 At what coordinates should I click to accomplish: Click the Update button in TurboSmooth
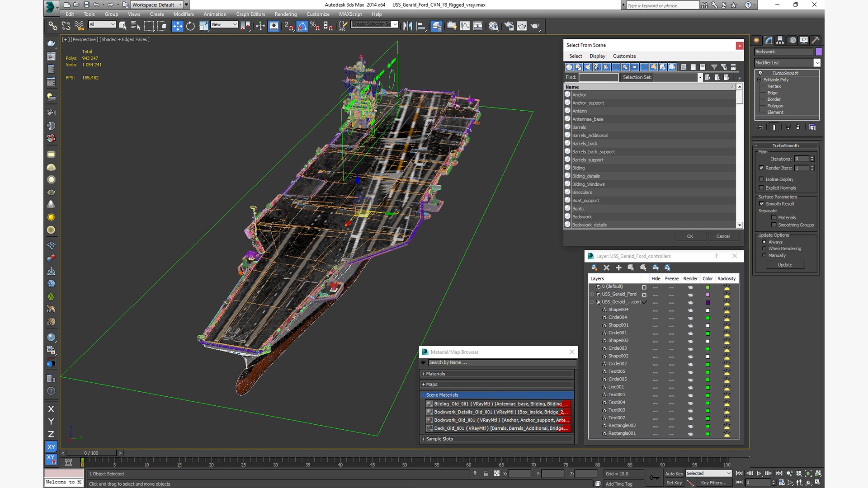point(785,265)
